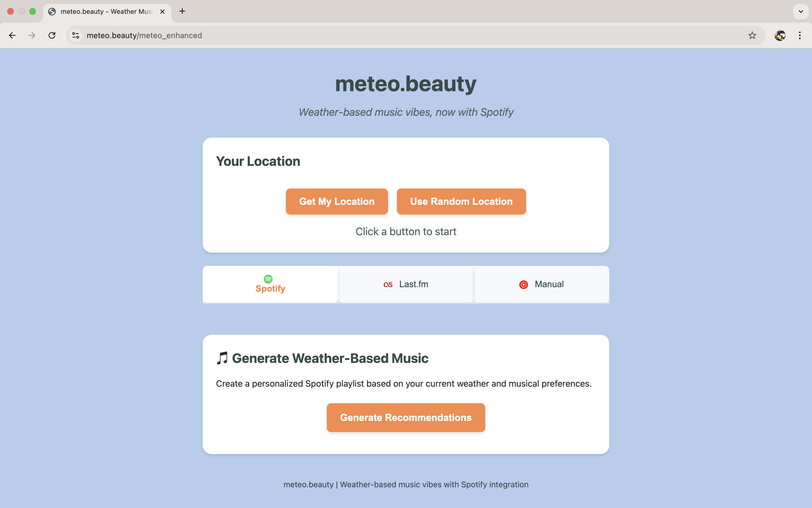Reload the meteo.beauty page
This screenshot has height=508, width=812.
[x=52, y=35]
